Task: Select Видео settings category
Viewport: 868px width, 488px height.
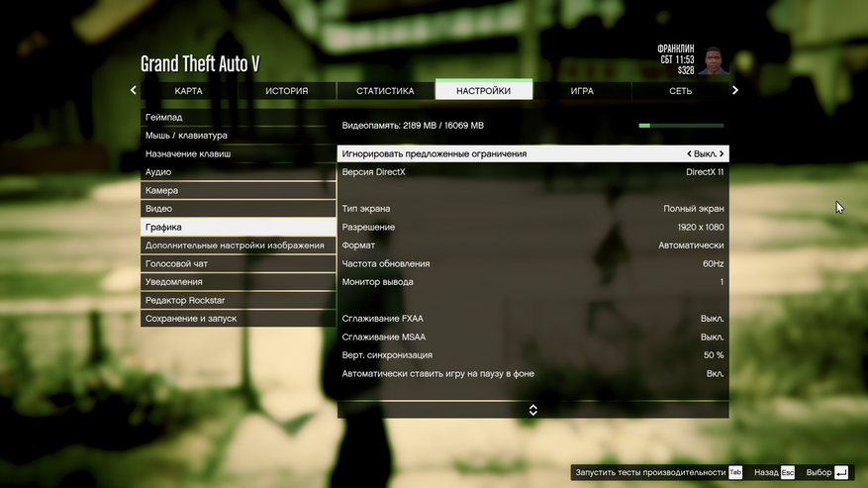Action: [x=239, y=209]
